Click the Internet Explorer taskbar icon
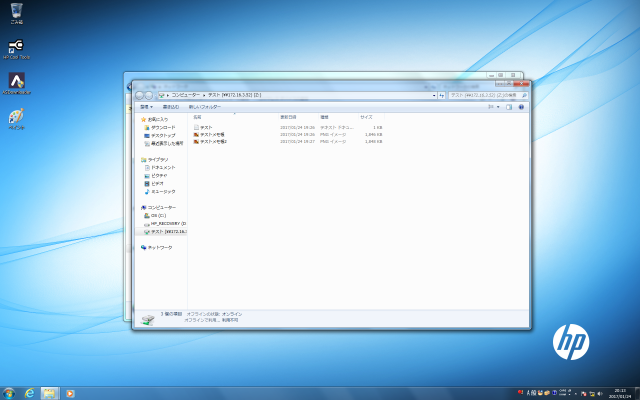The width and height of the screenshot is (640, 400). pyautogui.click(x=30, y=391)
